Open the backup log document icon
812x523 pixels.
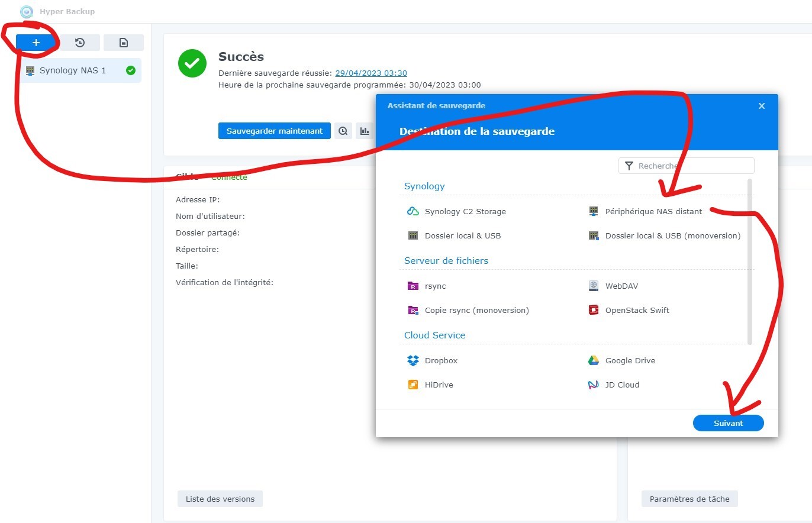click(x=124, y=43)
